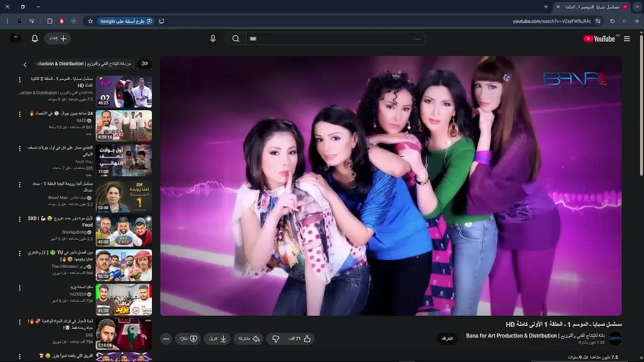Open more actions ellipsis below video

tap(166, 339)
